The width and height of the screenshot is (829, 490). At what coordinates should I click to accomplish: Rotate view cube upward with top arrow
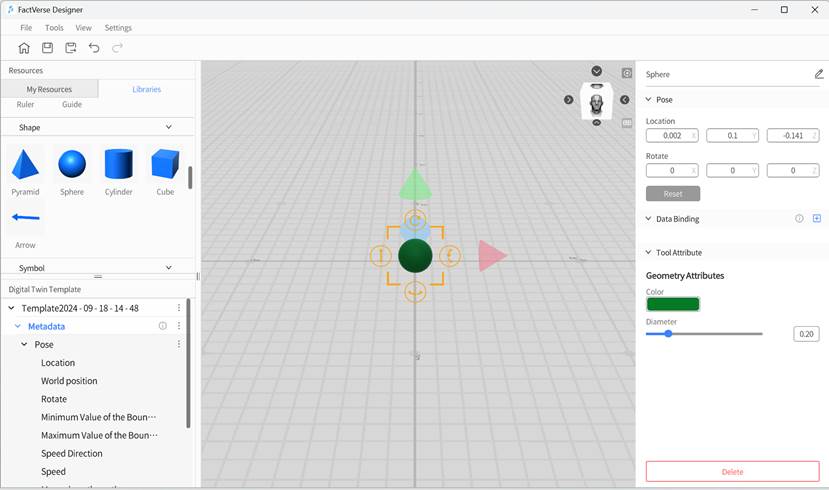(596, 71)
